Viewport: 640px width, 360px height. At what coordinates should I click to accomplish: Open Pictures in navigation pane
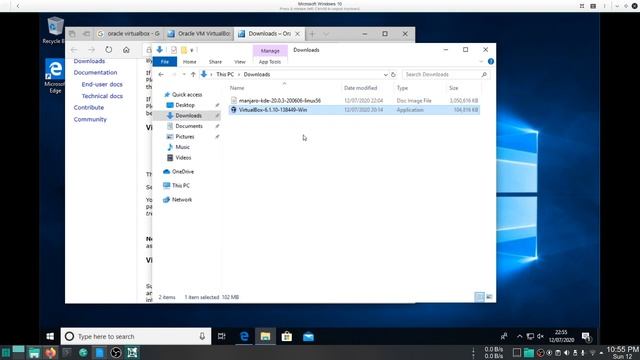click(184, 137)
